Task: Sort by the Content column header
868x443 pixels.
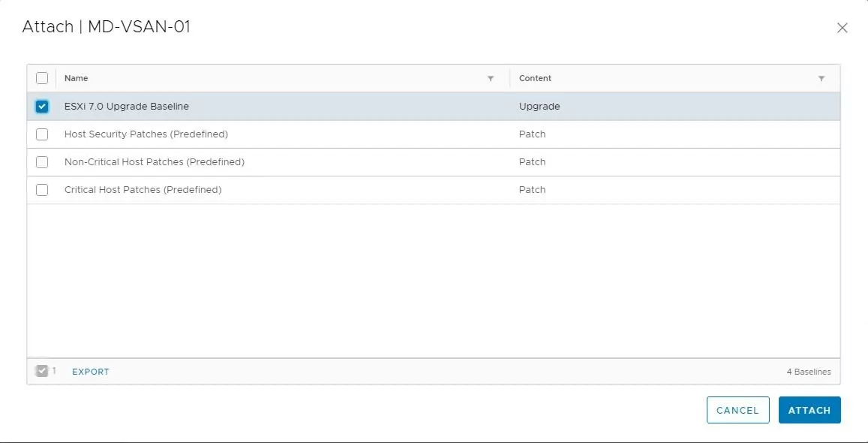Action: pyautogui.click(x=536, y=78)
